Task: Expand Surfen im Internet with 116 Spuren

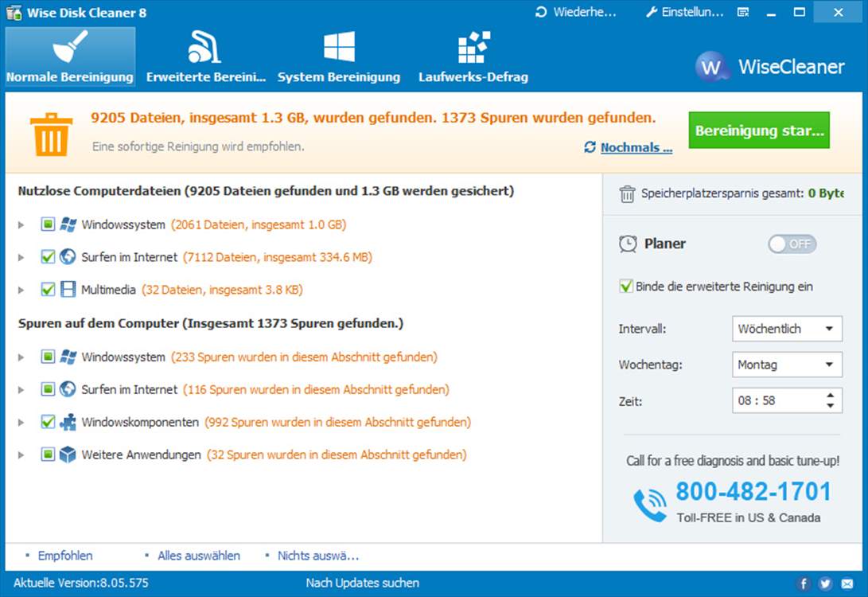Action: pos(21,390)
